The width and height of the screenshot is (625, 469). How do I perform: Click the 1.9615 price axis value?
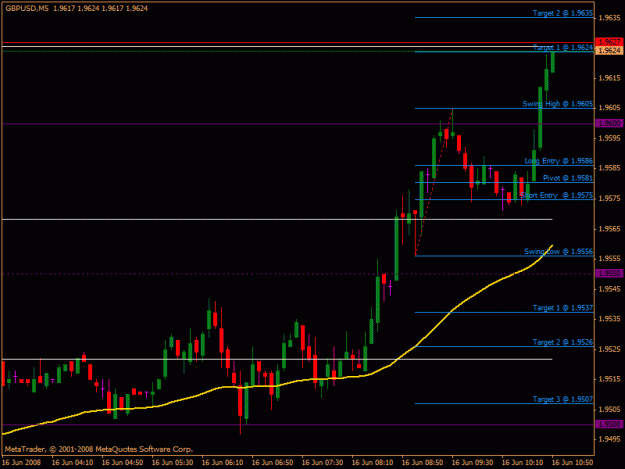pyautogui.click(x=610, y=78)
